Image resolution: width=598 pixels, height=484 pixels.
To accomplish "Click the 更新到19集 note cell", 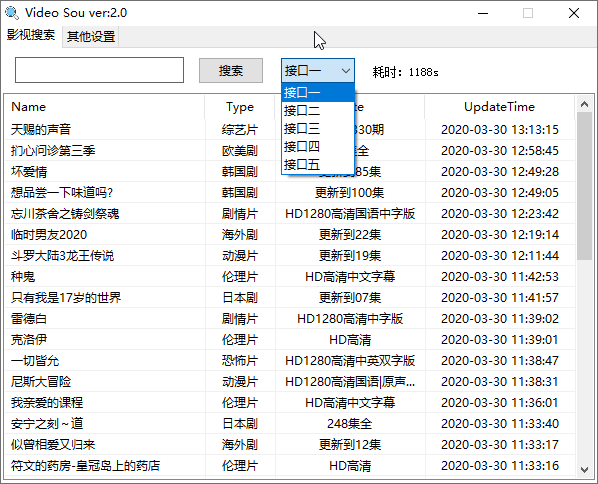I will click(350, 256).
